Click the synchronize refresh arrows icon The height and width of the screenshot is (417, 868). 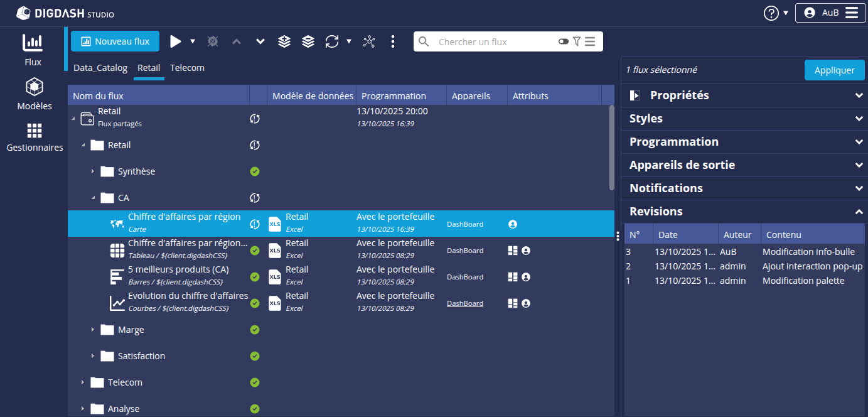pos(331,41)
